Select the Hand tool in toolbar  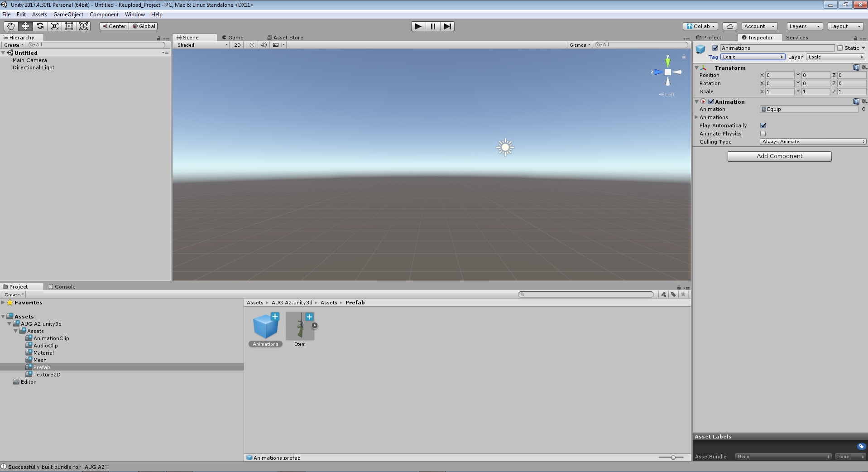tap(10, 26)
